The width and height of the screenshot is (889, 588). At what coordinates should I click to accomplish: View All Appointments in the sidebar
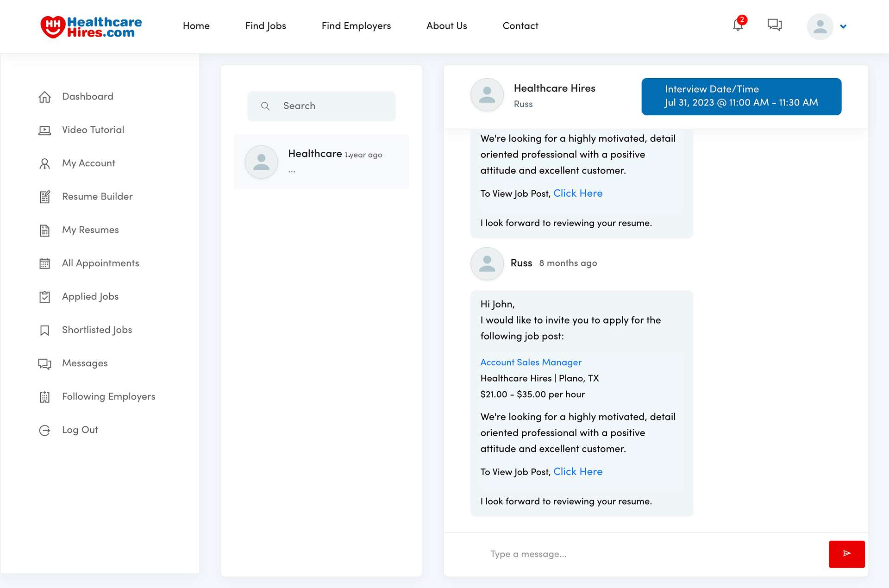point(100,263)
